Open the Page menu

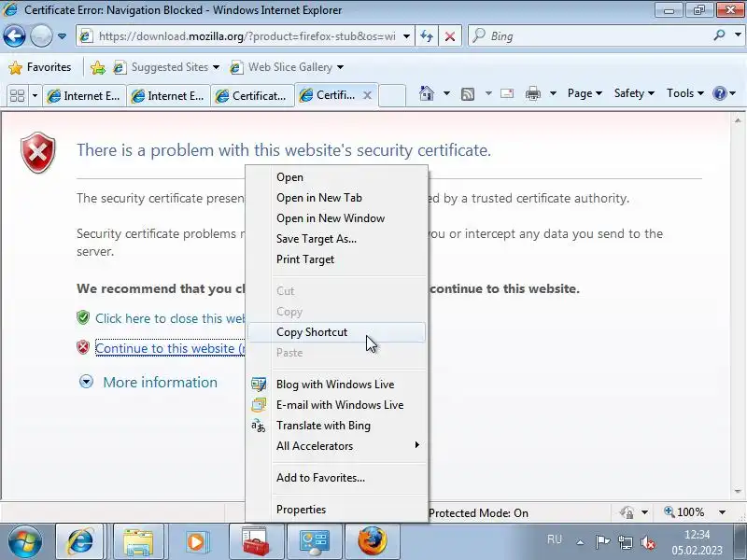[x=585, y=93]
